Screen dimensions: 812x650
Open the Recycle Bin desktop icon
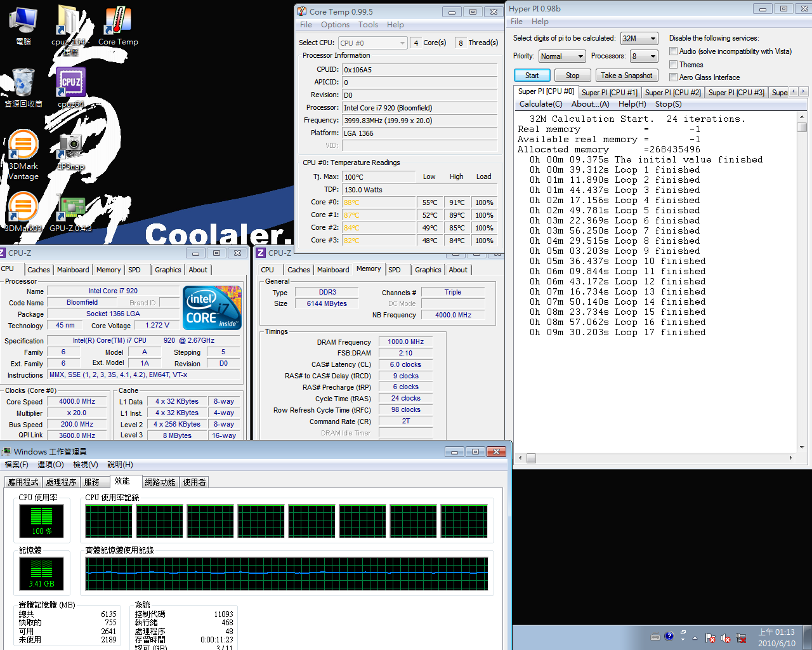[x=23, y=88]
